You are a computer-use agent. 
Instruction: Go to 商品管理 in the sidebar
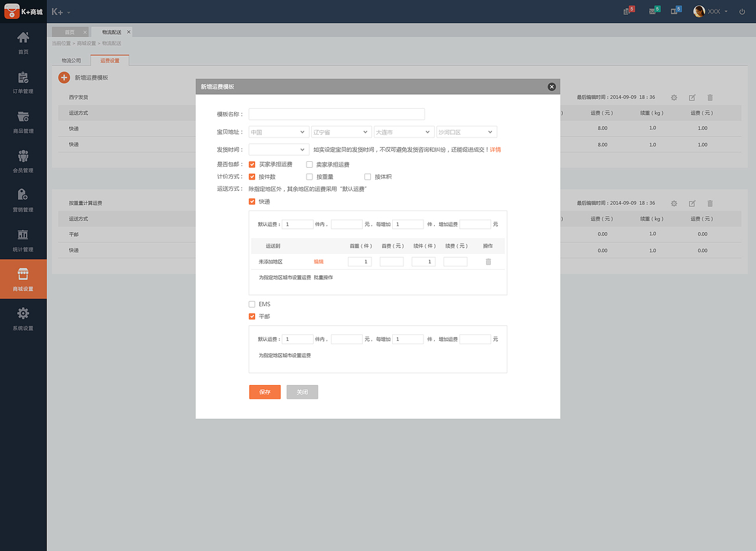(x=23, y=122)
